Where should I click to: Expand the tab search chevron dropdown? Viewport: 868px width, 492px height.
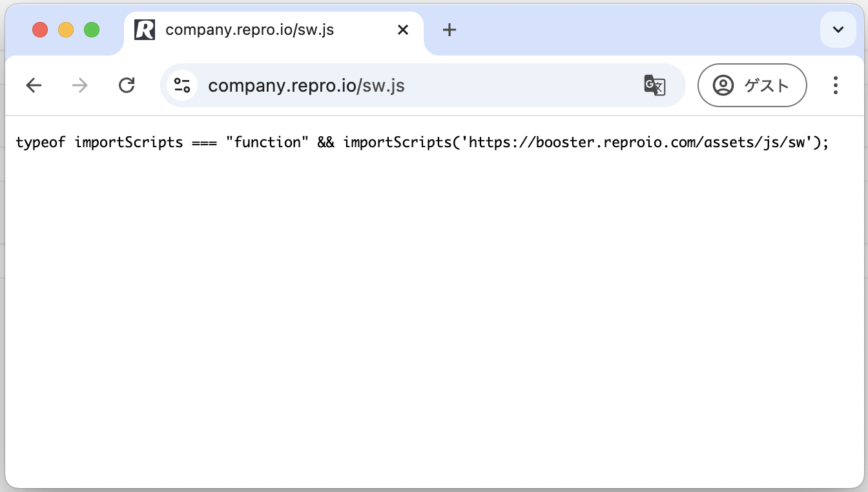coord(838,30)
